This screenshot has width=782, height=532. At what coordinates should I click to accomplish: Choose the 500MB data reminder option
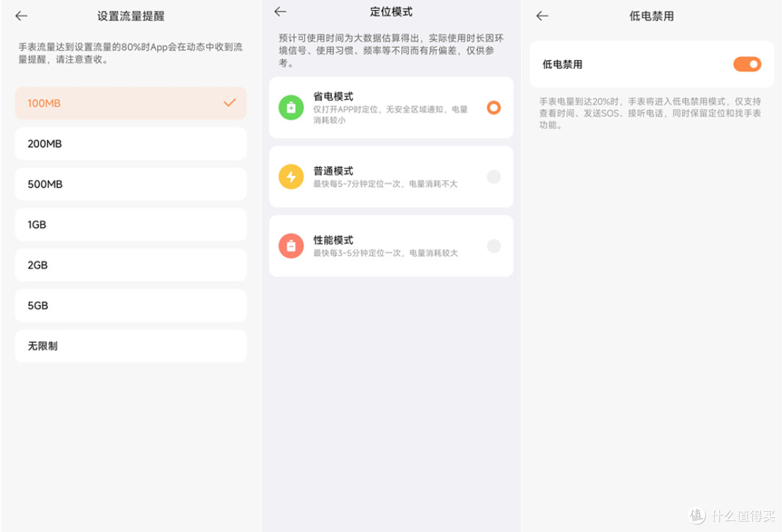pyautogui.click(x=130, y=184)
